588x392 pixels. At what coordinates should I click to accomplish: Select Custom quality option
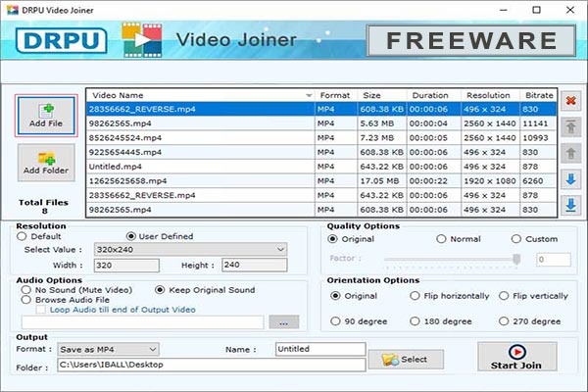(x=516, y=239)
